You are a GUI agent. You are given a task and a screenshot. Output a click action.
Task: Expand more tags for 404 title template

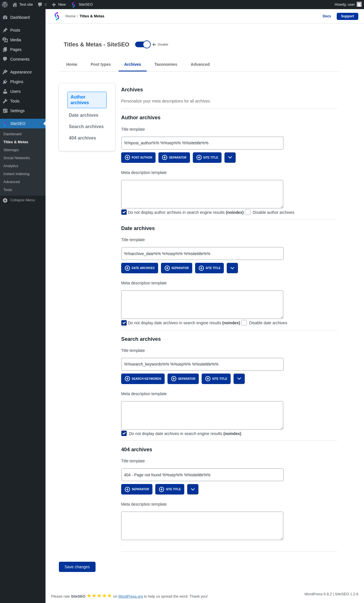[193, 489]
